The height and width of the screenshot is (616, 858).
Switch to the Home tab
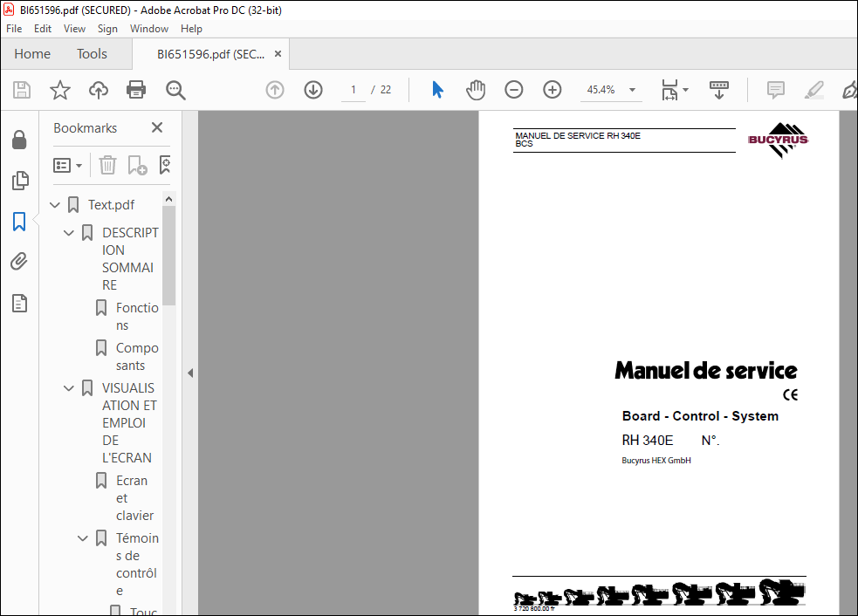[x=32, y=53]
